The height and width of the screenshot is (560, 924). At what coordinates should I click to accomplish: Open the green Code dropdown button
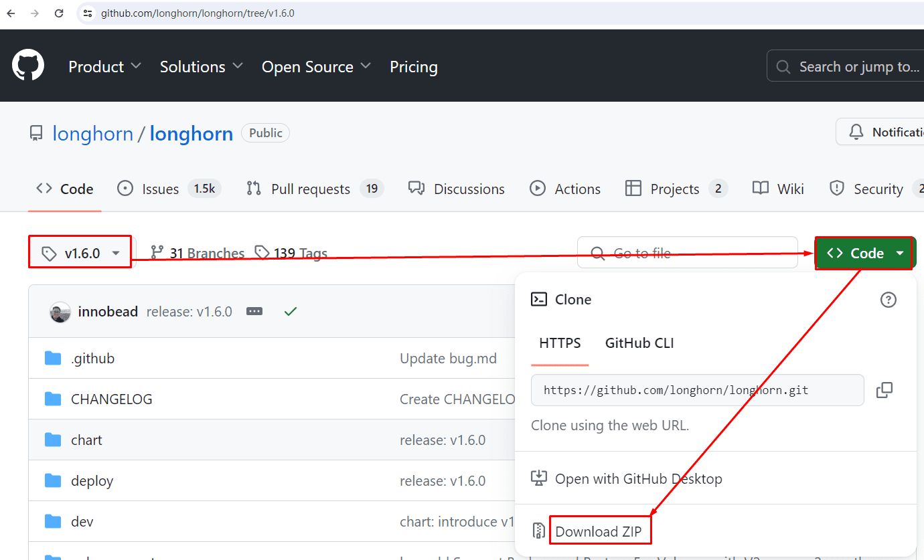pos(865,253)
